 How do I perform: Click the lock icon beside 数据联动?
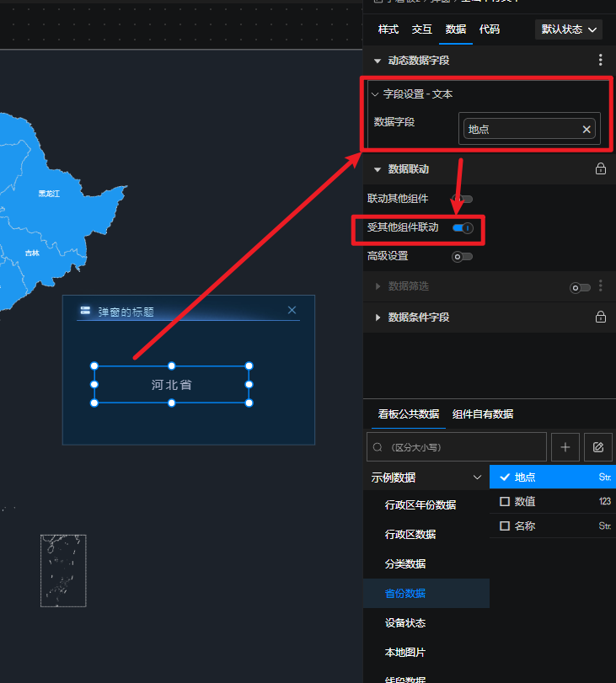[x=600, y=169]
